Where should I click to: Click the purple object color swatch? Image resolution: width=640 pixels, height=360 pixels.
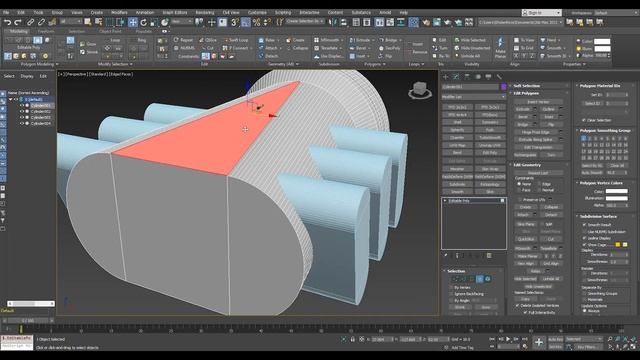(503, 87)
